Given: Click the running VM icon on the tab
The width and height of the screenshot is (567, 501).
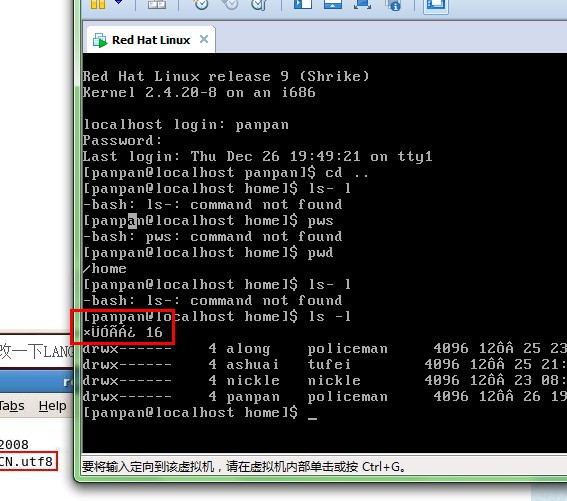Looking at the screenshot, I should pos(100,40).
